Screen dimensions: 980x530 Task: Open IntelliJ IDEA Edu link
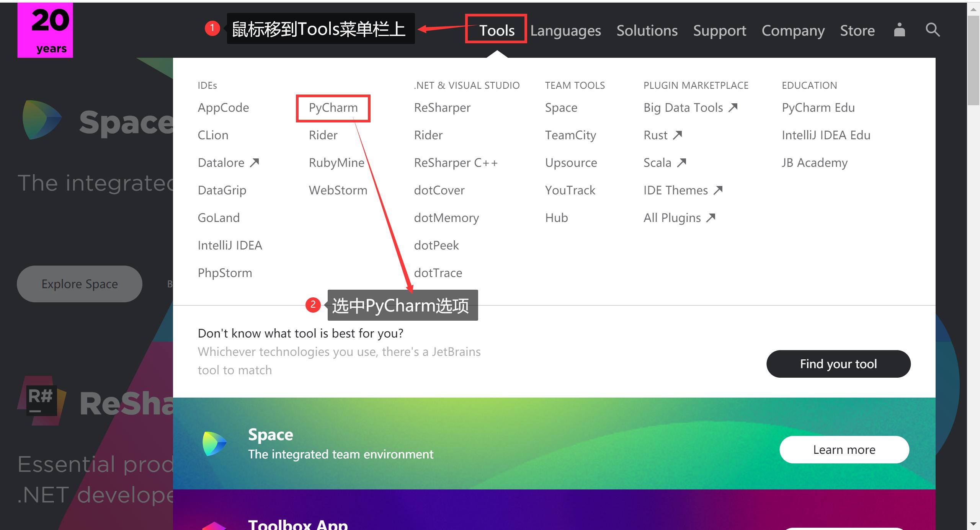pyautogui.click(x=826, y=135)
